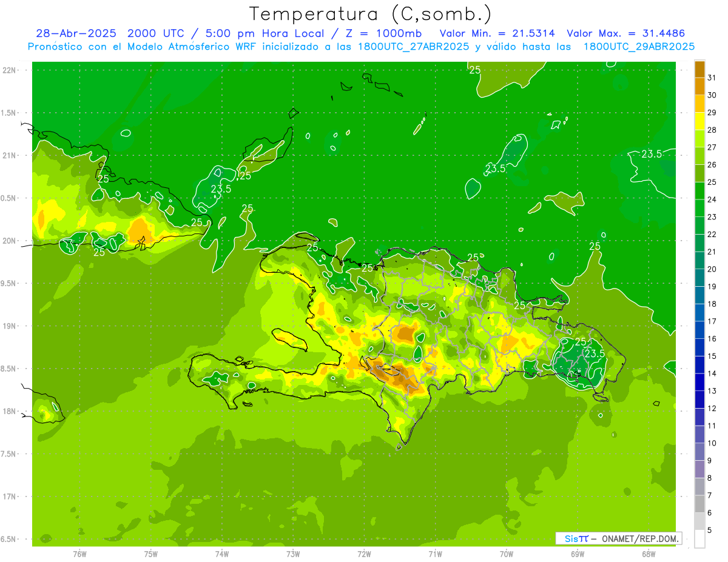This screenshot has height=562, width=728.
Task: Click the dark orange legend swatch above 31
Action: click(699, 69)
